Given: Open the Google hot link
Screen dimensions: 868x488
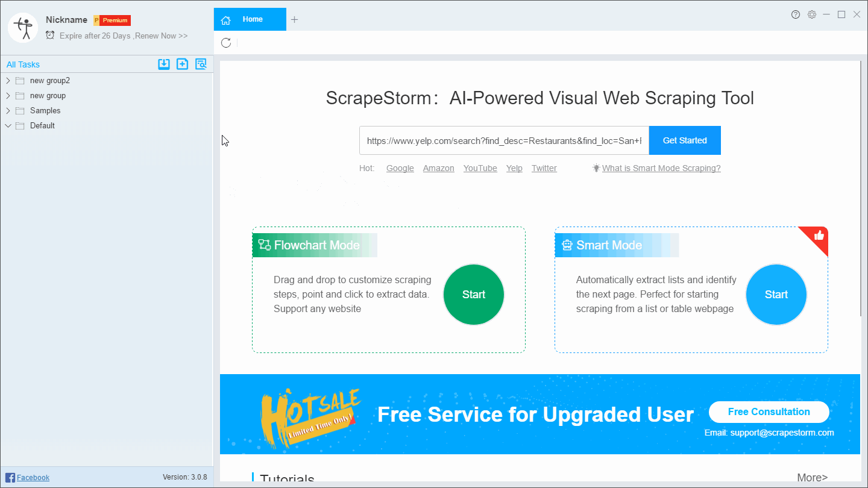Looking at the screenshot, I should 400,168.
